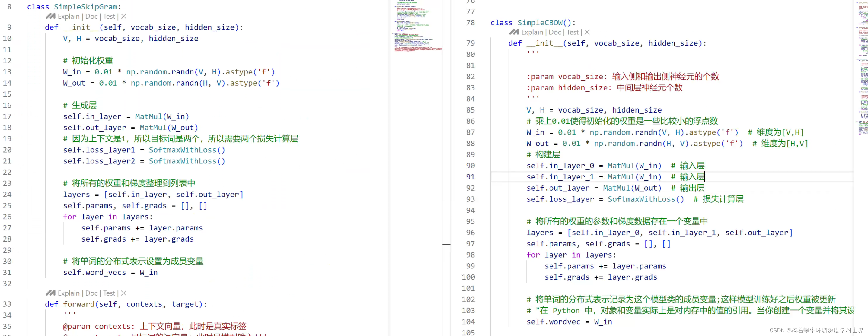Dismiss code lens above SimpleCBOW __init__

pos(587,32)
